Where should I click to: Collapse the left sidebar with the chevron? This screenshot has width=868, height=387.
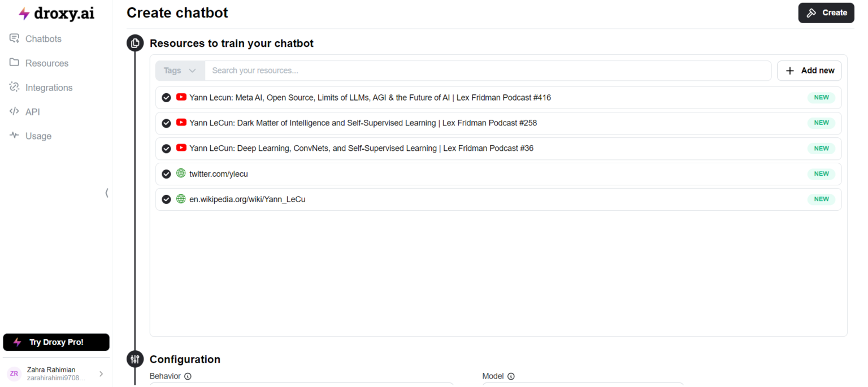point(107,193)
